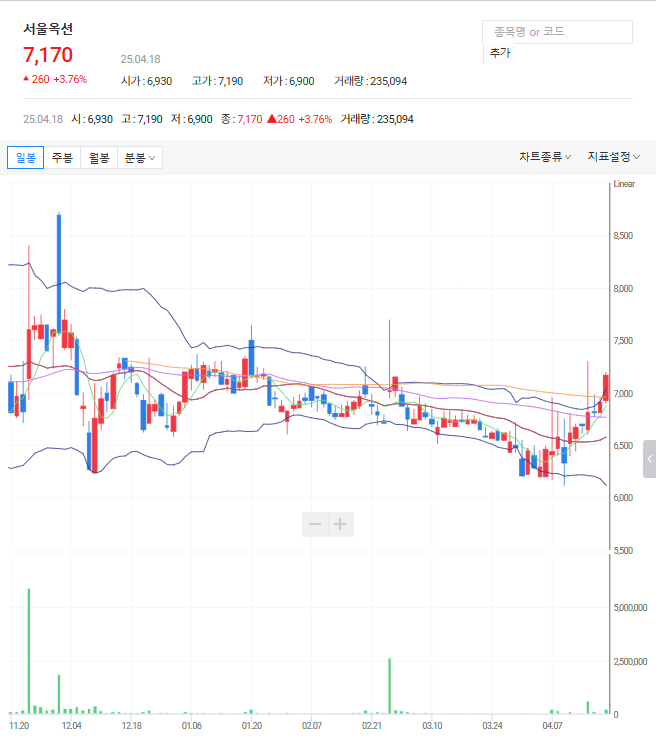Zoom in chart with plus button

coord(340,524)
